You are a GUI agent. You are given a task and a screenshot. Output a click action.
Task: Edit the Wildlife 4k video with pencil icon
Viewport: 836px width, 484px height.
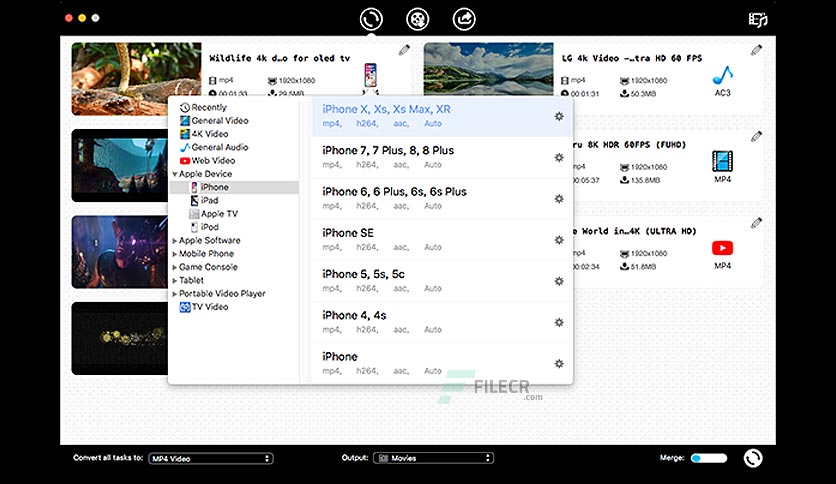click(404, 50)
